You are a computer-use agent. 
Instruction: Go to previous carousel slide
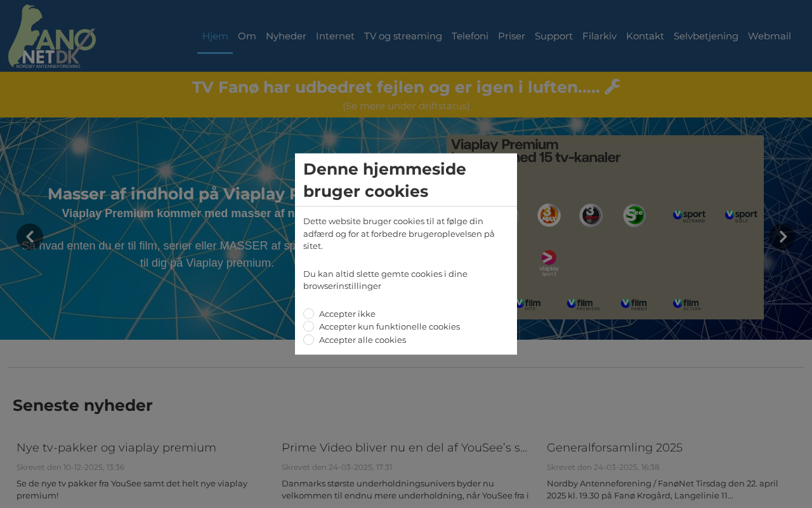30,237
